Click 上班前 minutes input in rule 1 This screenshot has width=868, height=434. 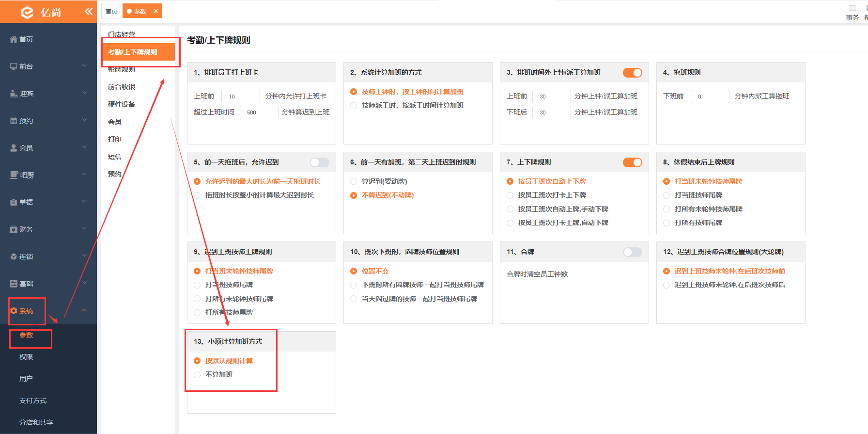(x=241, y=96)
